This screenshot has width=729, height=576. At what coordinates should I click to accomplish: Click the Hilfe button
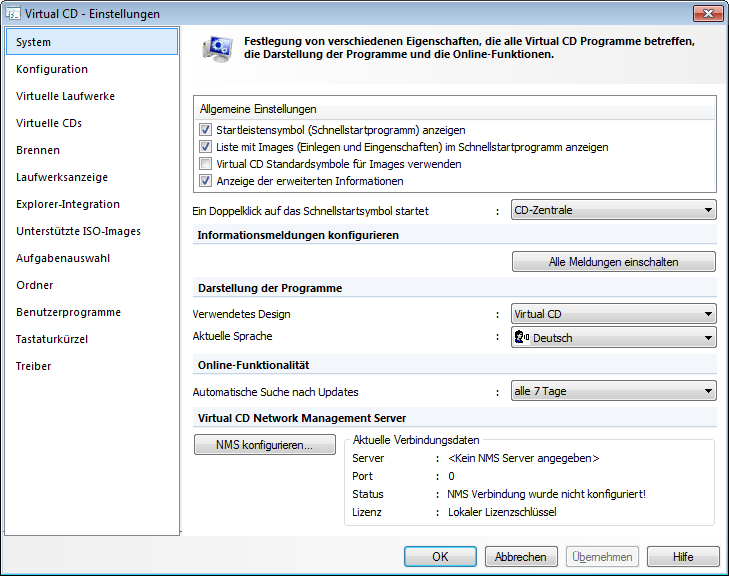[x=683, y=556]
